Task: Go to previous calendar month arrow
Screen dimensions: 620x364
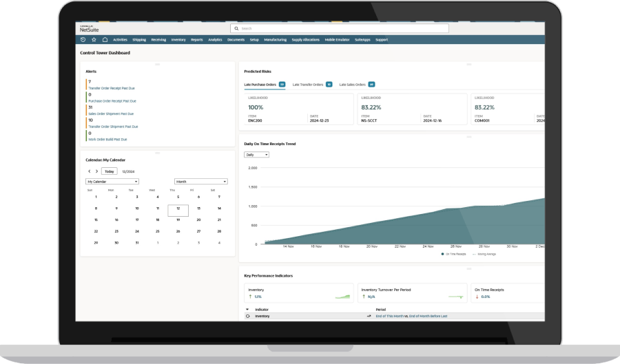Action: tap(89, 171)
